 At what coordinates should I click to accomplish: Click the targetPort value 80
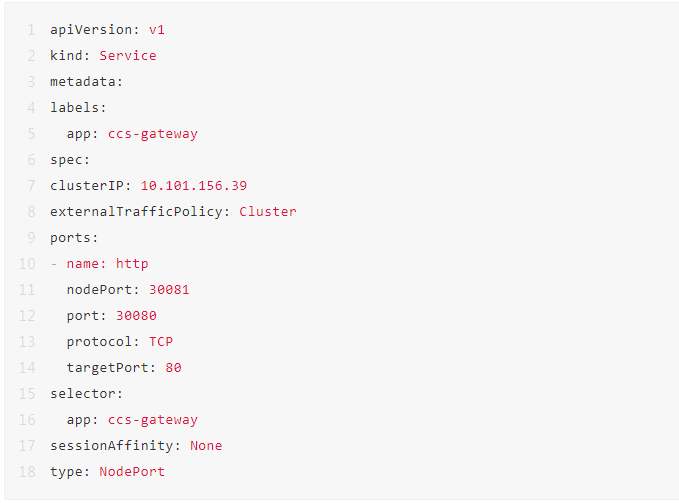174,368
